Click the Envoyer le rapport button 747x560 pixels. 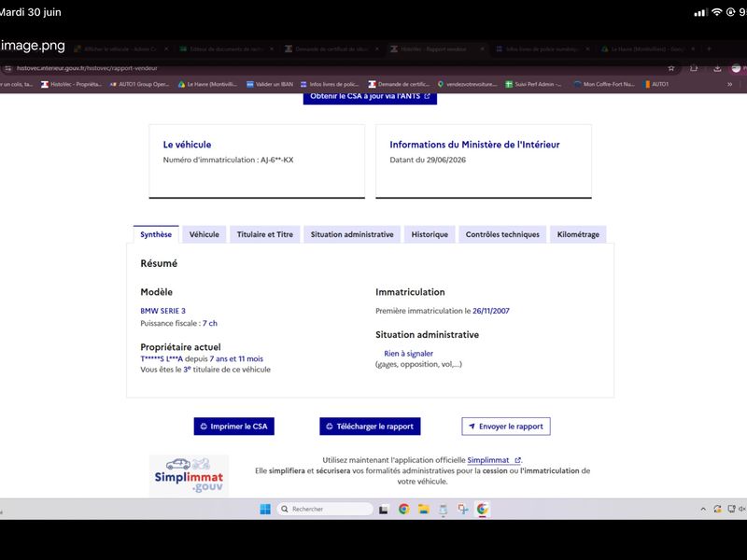[x=506, y=427]
